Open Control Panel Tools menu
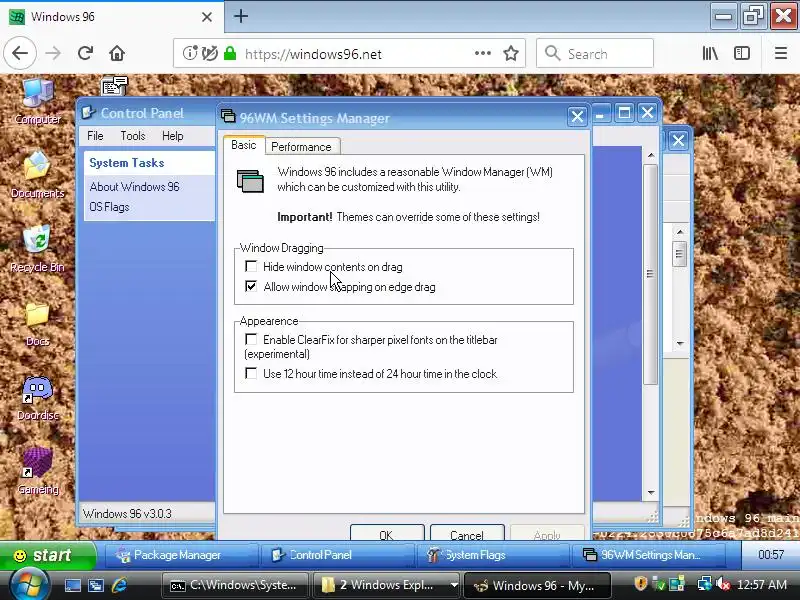The image size is (800, 600). click(x=133, y=136)
